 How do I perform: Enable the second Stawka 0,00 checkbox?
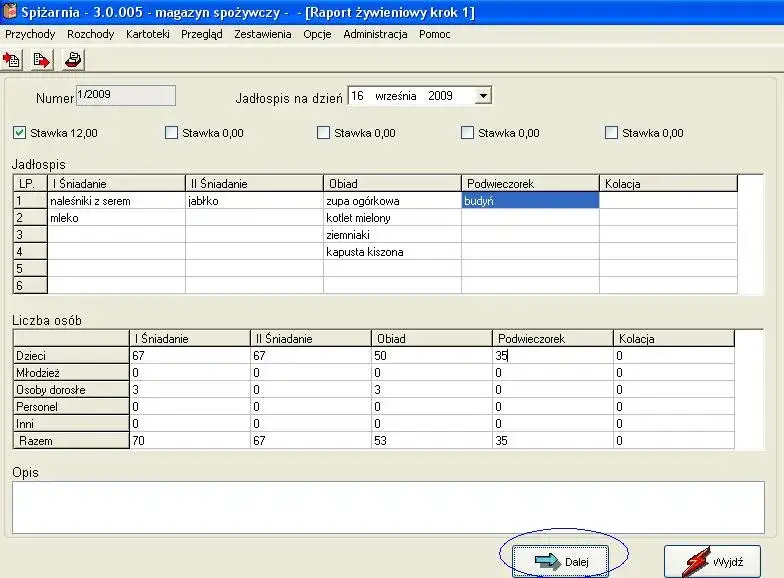pyautogui.click(x=324, y=132)
